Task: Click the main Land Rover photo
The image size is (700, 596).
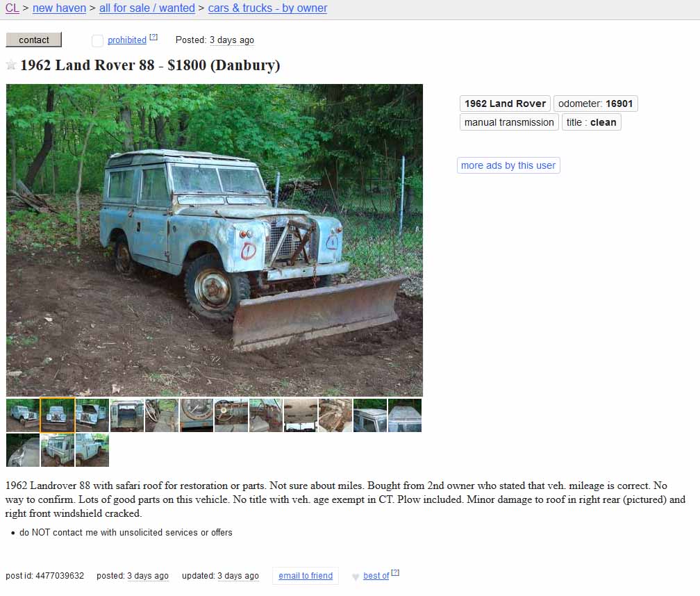Action: tap(215, 240)
